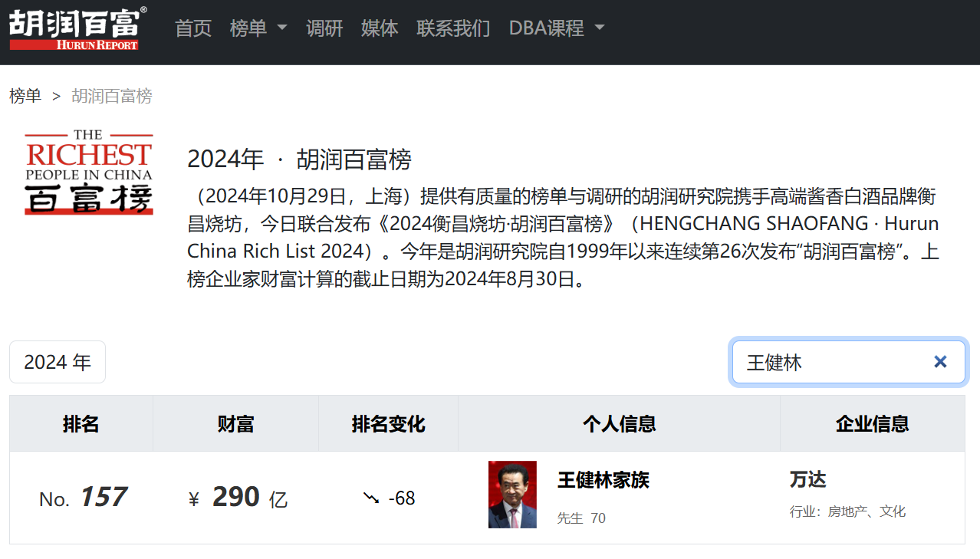Screen dimensions: 980x559
Task: Click the Richest People in China logo
Action: 88,171
